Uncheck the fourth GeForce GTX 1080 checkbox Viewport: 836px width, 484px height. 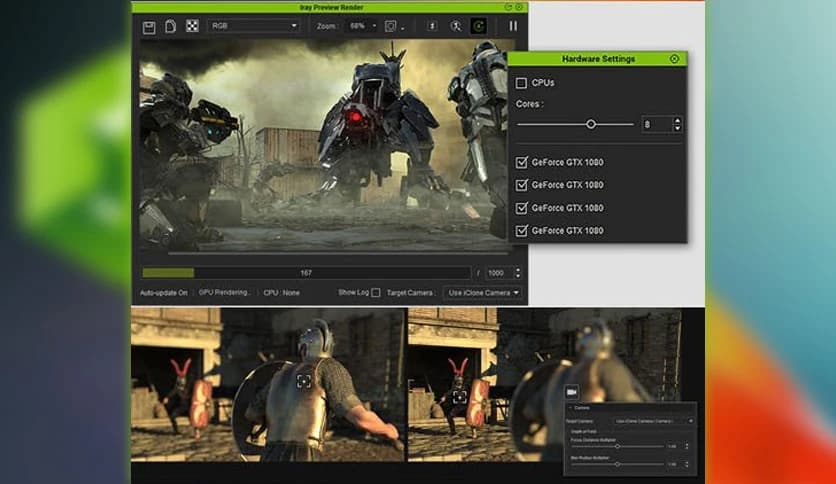click(521, 230)
